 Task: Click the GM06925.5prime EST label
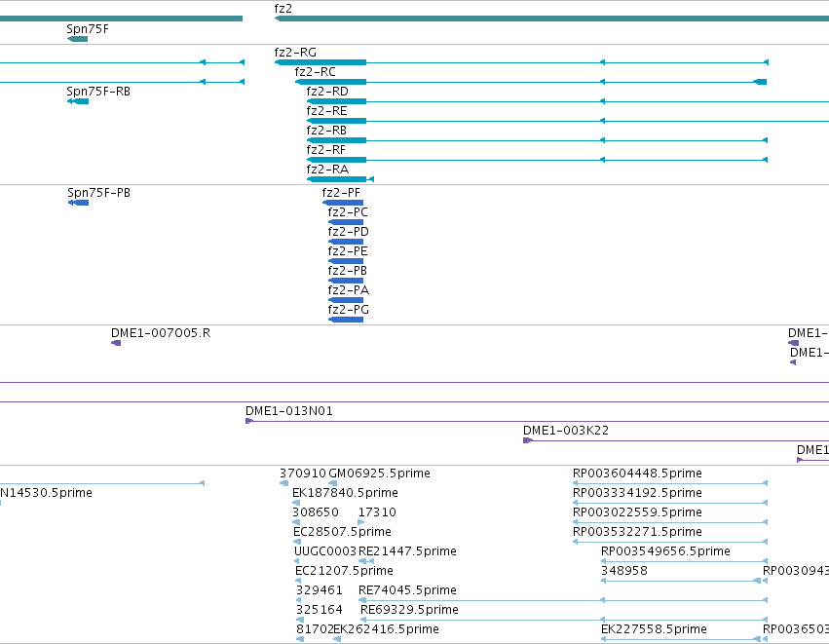point(379,474)
